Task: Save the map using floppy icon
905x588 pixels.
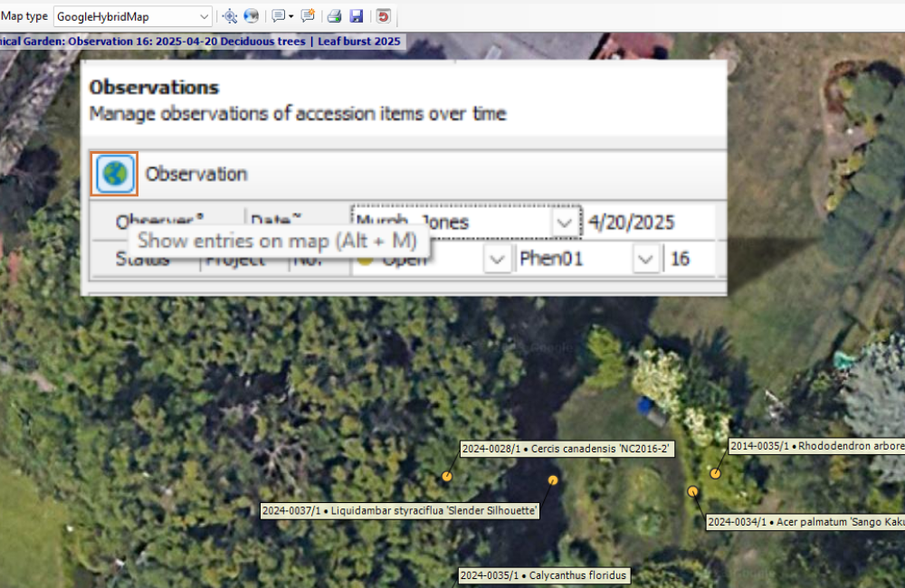Action: [x=356, y=16]
